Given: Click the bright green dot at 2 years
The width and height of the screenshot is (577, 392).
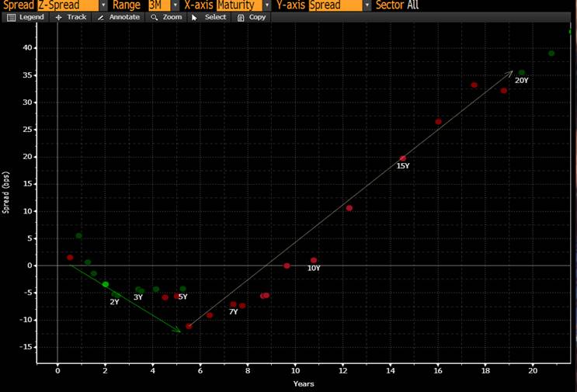Looking at the screenshot, I should [106, 284].
